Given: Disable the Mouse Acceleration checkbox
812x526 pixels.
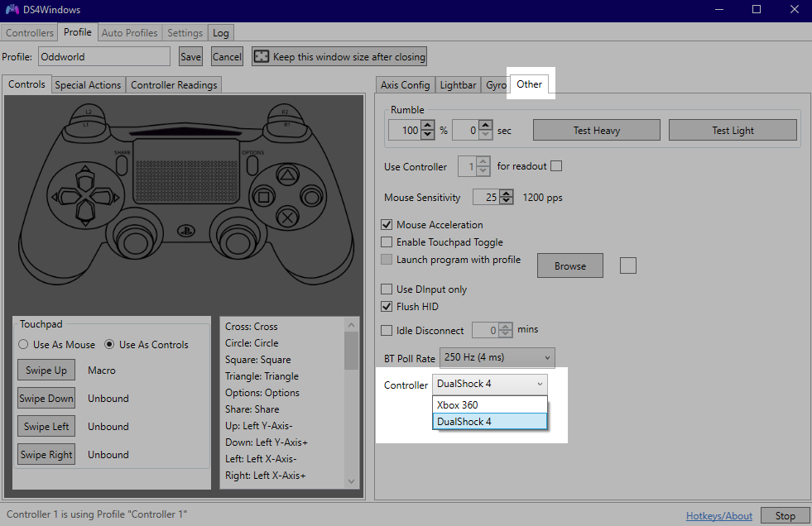Looking at the screenshot, I should pyautogui.click(x=387, y=224).
